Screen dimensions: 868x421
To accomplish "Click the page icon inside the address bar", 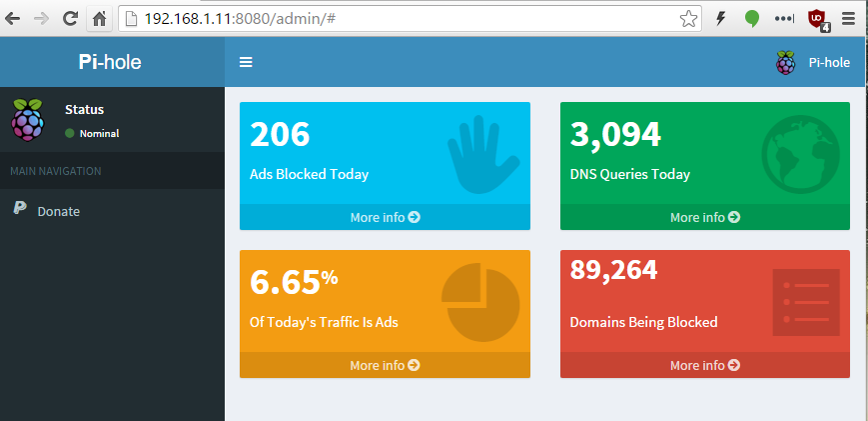I will pos(131,19).
